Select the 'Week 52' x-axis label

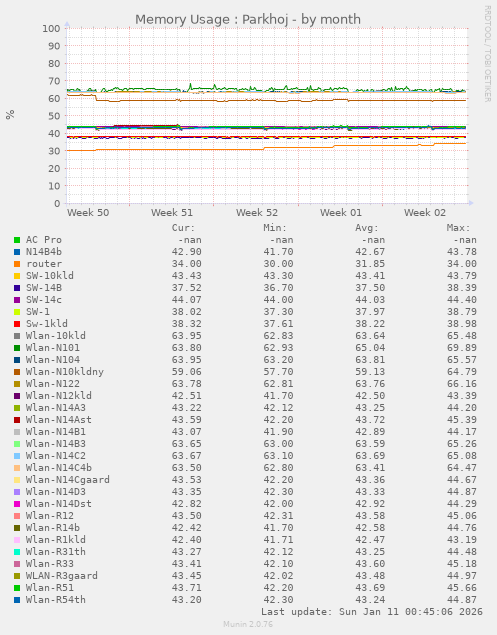click(257, 213)
